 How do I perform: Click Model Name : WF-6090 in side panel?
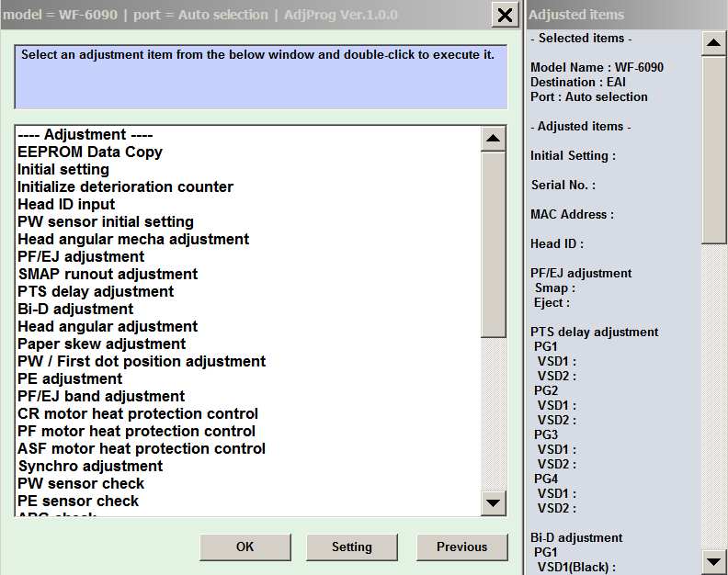click(597, 67)
